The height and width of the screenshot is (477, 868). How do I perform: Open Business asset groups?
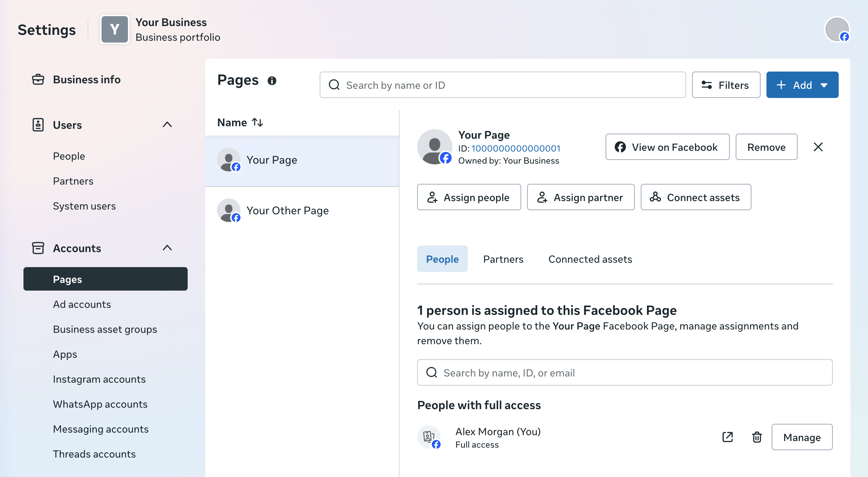tap(105, 329)
